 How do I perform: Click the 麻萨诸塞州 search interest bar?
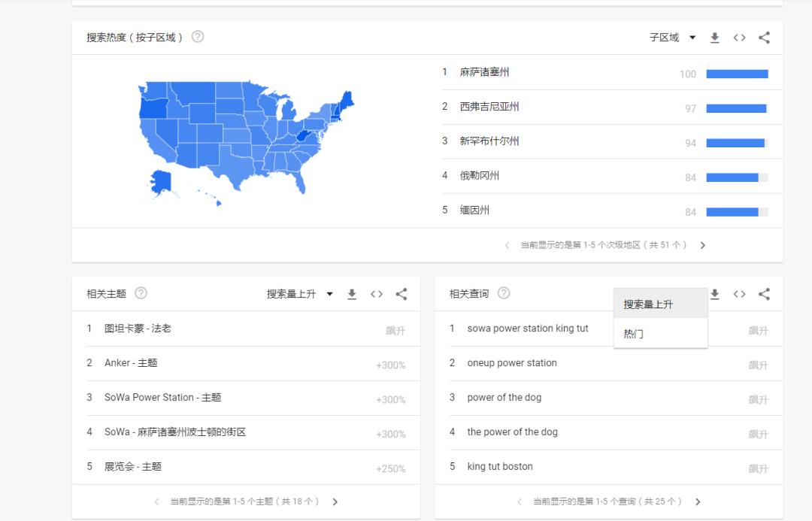[x=737, y=73]
